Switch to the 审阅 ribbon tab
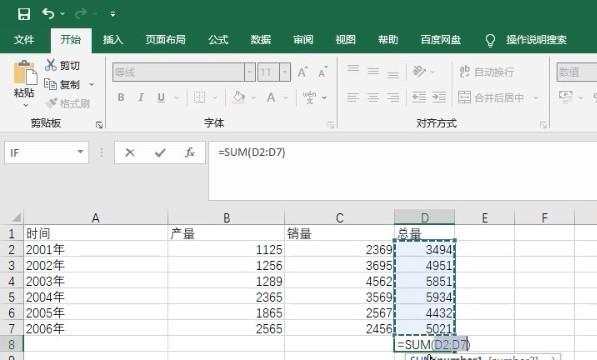Screen dimensions: 597x360 [x=303, y=40]
